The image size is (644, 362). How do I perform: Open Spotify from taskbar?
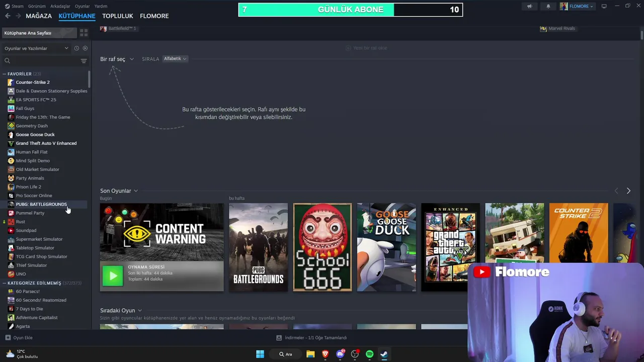point(369,354)
